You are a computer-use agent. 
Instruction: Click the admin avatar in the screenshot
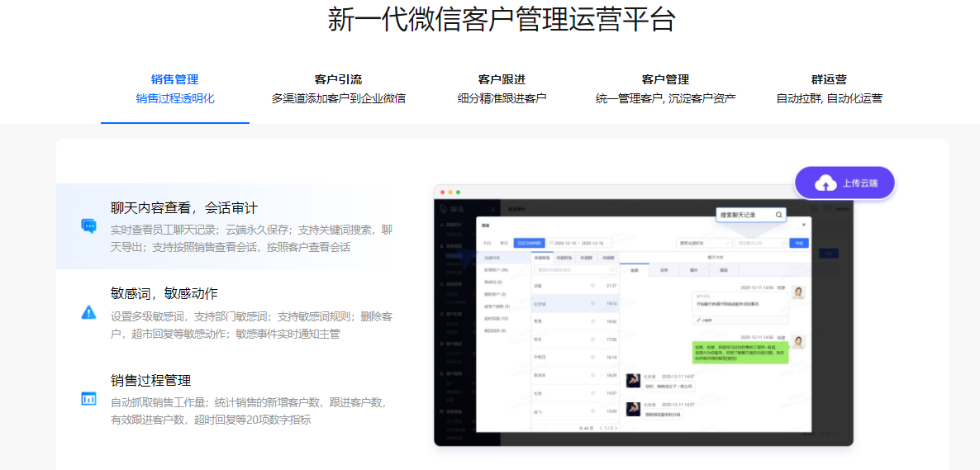828,209
